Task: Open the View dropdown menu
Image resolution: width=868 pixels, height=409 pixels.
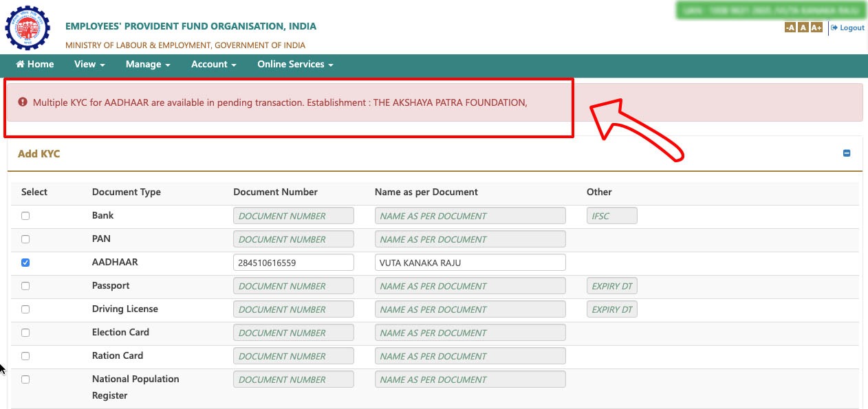Action: point(89,64)
